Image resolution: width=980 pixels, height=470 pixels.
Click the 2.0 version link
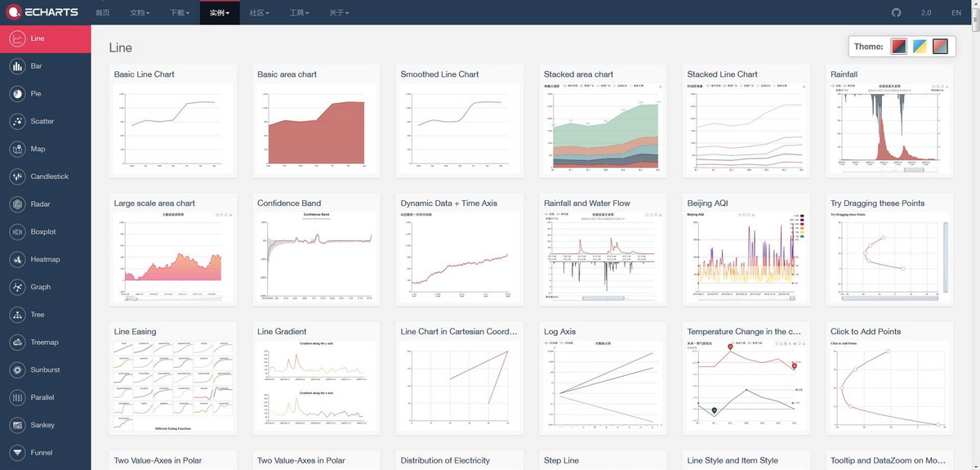[926, 13]
